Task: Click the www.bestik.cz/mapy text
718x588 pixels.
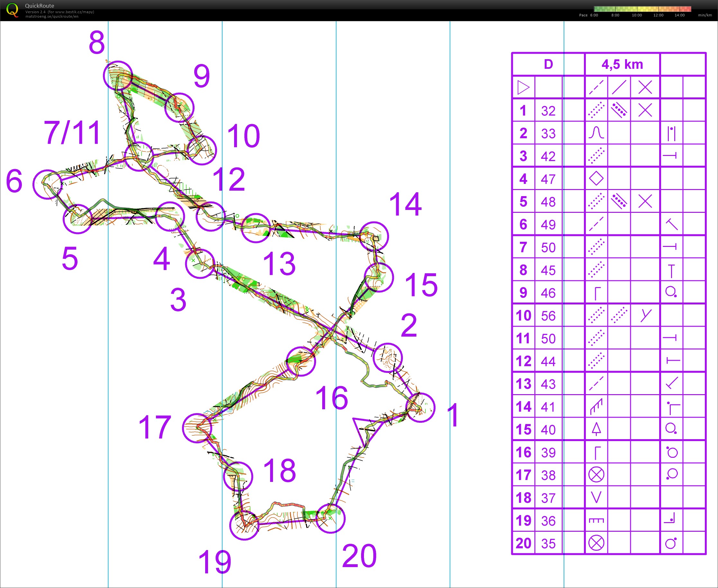Action: point(74,12)
